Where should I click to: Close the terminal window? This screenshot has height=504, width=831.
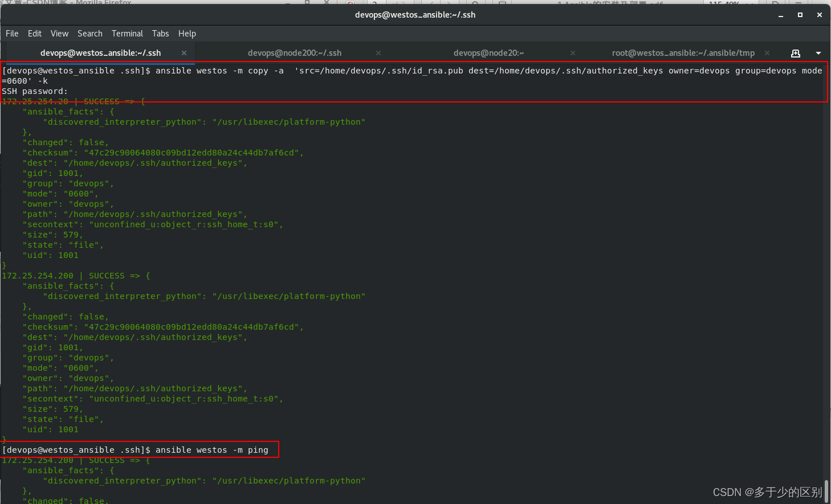[820, 15]
